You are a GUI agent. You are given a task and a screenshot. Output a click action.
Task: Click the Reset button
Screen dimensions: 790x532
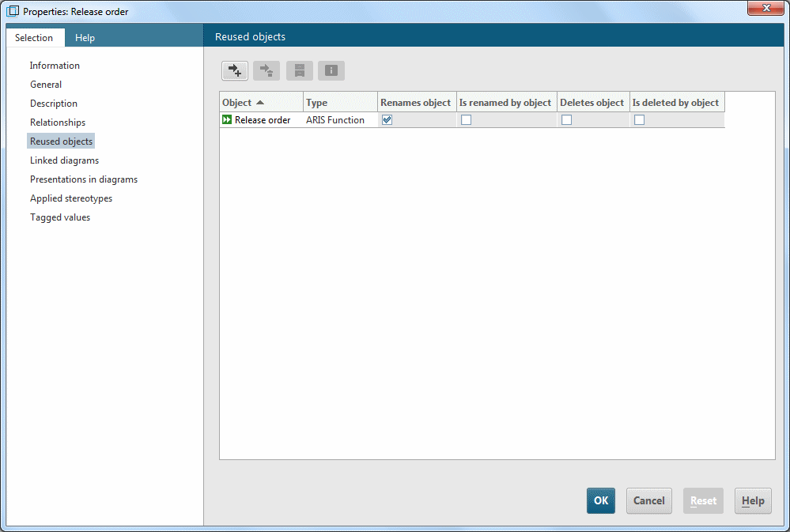click(703, 500)
